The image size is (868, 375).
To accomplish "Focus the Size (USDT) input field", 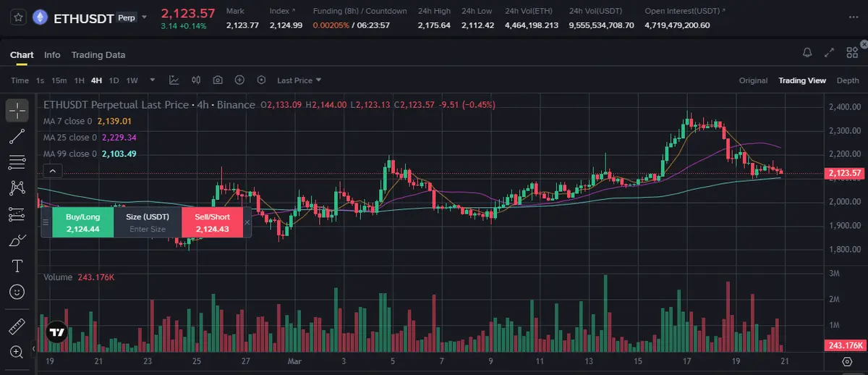I will coord(148,229).
